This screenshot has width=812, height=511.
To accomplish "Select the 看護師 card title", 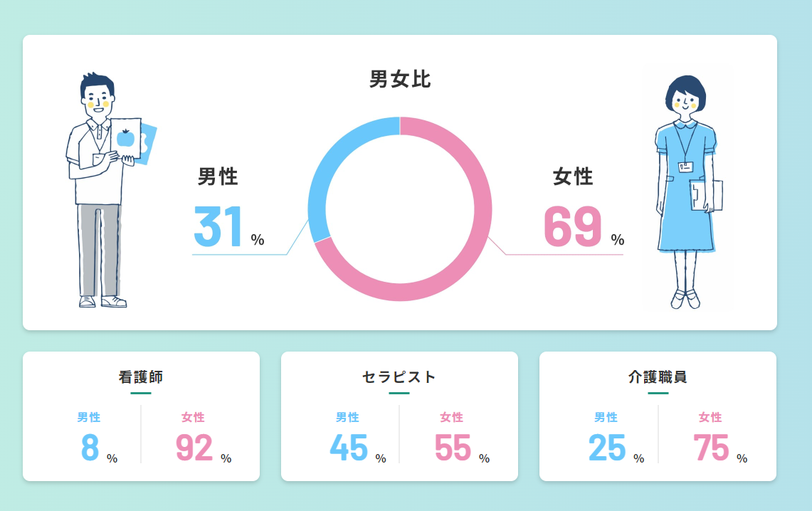I will pyautogui.click(x=141, y=377).
